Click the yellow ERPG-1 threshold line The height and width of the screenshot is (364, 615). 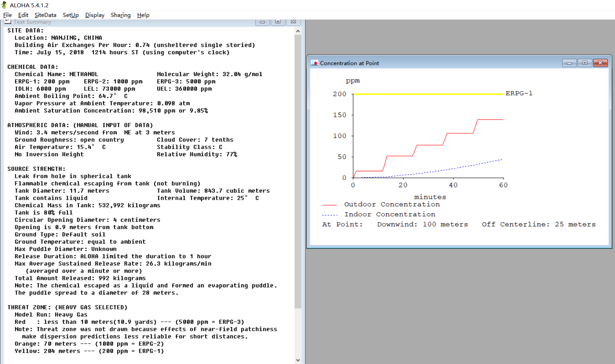tap(428, 94)
